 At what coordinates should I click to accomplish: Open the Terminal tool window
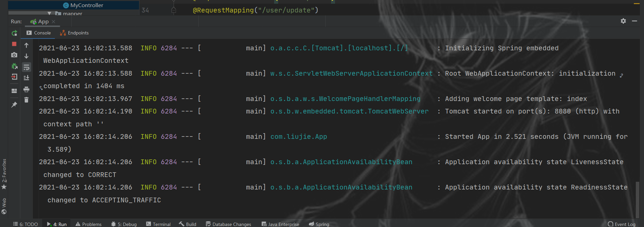click(x=158, y=224)
